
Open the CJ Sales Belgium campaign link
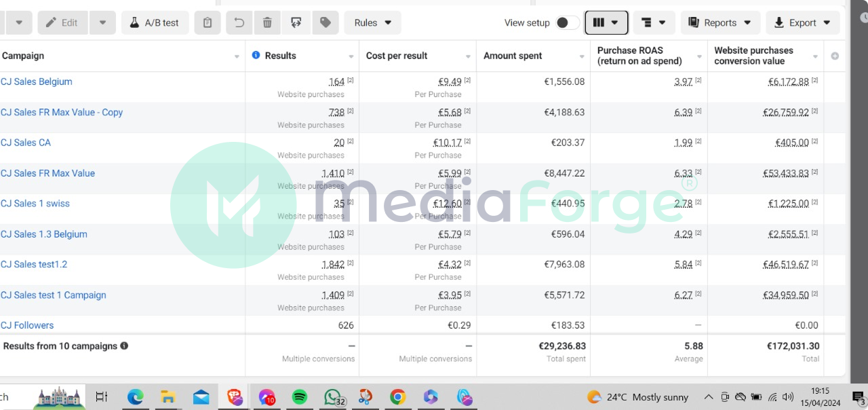click(37, 81)
